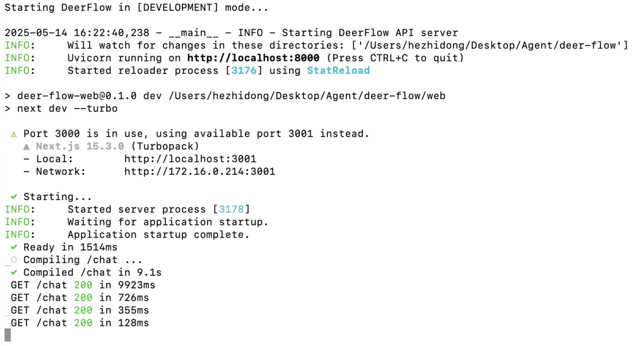Click the spinner circle beside Compiling /chat

point(13,259)
